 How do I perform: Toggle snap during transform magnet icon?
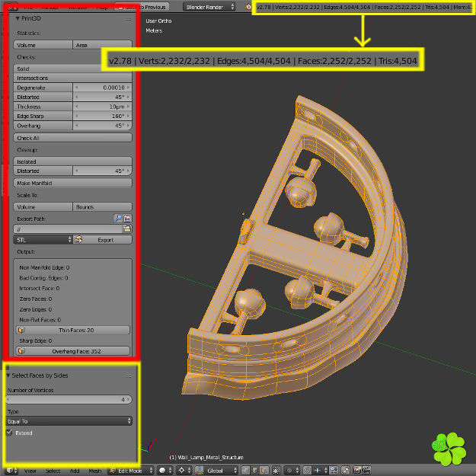(x=307, y=470)
